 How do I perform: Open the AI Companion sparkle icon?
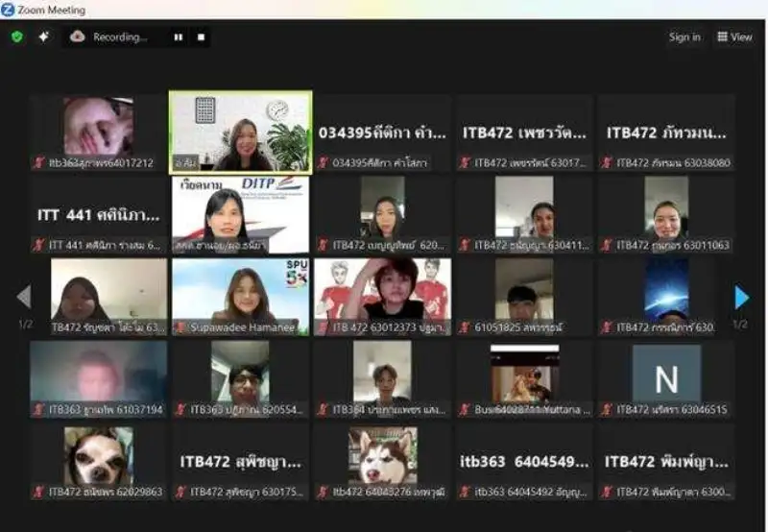pos(44,36)
